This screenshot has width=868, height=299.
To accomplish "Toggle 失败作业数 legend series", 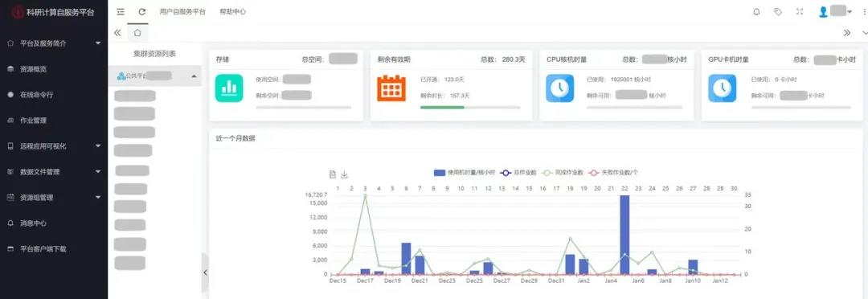I will (612, 173).
